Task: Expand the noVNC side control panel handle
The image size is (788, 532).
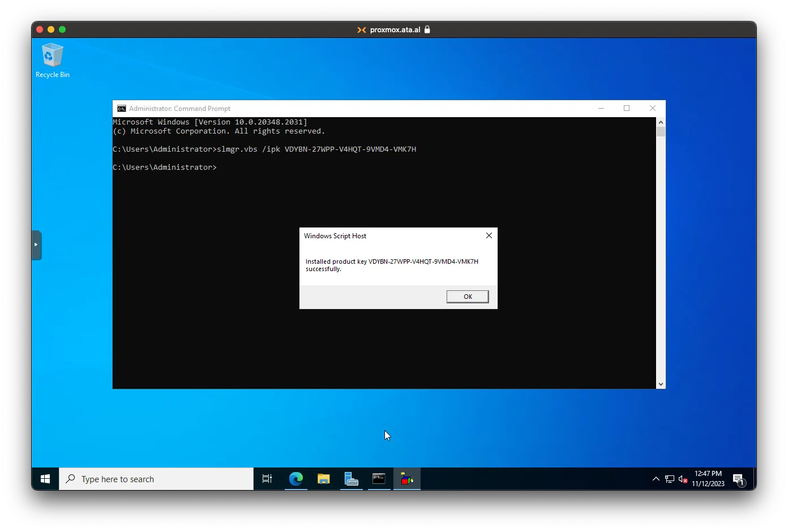Action: 37,245
